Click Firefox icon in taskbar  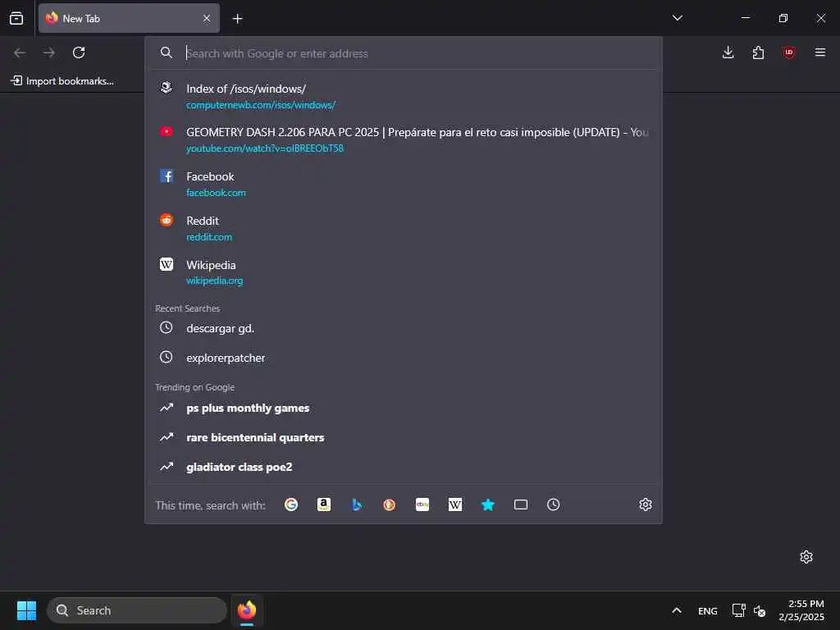[x=247, y=610]
